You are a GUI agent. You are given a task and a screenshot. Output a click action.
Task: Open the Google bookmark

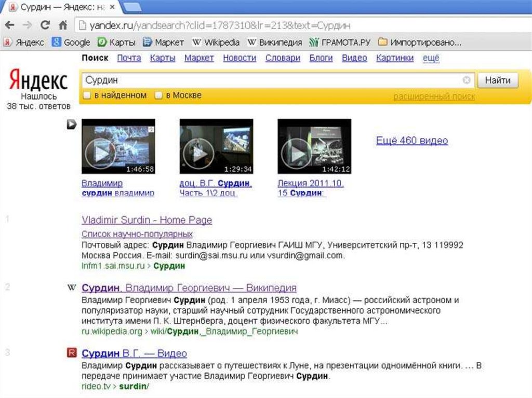tap(71, 43)
